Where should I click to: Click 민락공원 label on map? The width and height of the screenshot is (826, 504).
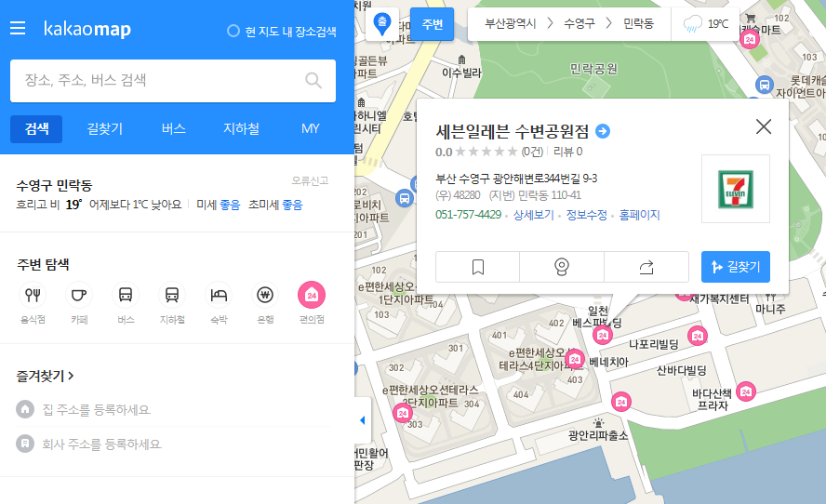tap(593, 69)
